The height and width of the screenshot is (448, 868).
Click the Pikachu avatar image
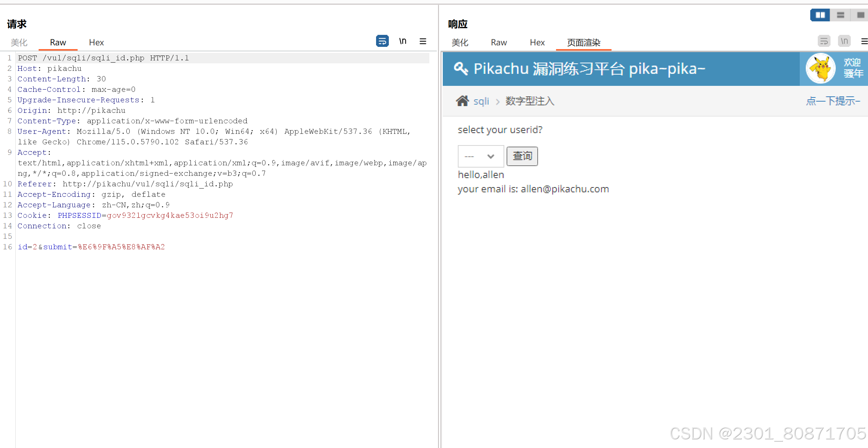coord(820,69)
